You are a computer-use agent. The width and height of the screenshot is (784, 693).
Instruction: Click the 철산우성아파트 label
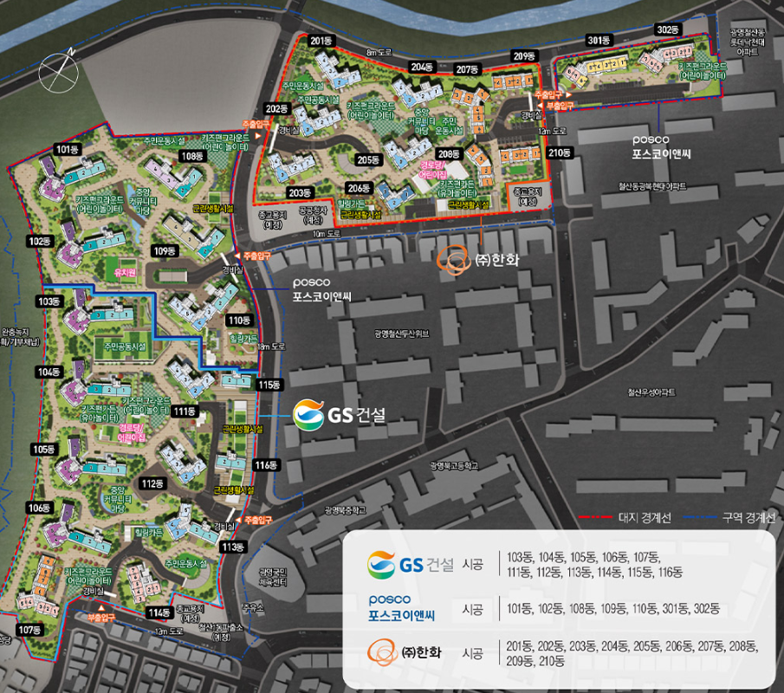pyautogui.click(x=651, y=392)
